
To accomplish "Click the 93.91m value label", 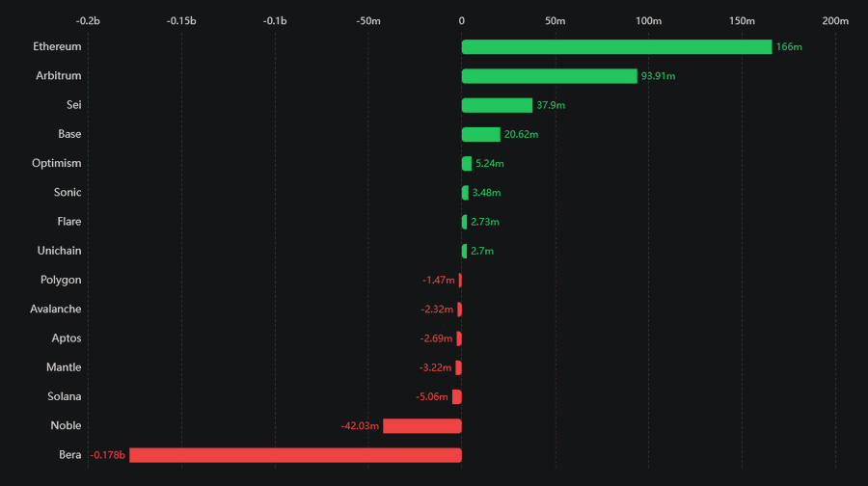I will (x=659, y=76).
